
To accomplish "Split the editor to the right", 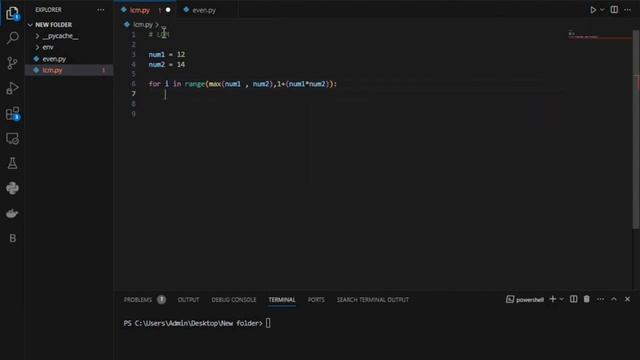I will tap(614, 10).
